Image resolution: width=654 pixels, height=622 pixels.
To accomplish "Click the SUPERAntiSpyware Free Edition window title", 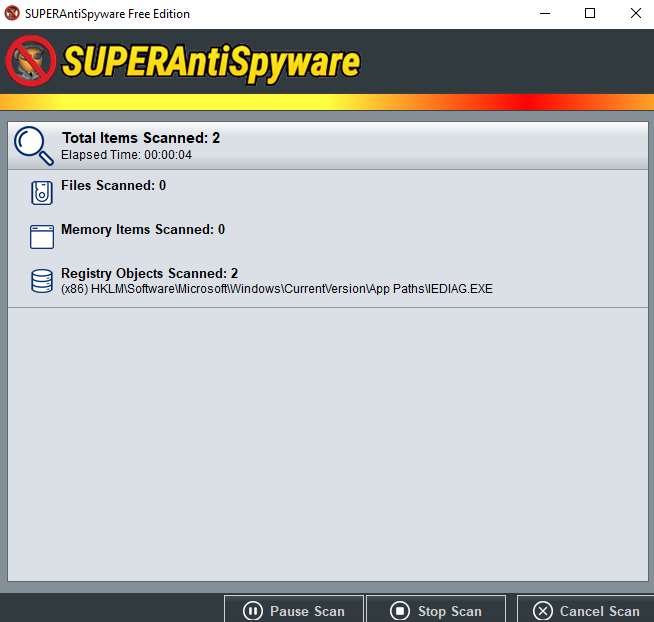I will (x=107, y=14).
